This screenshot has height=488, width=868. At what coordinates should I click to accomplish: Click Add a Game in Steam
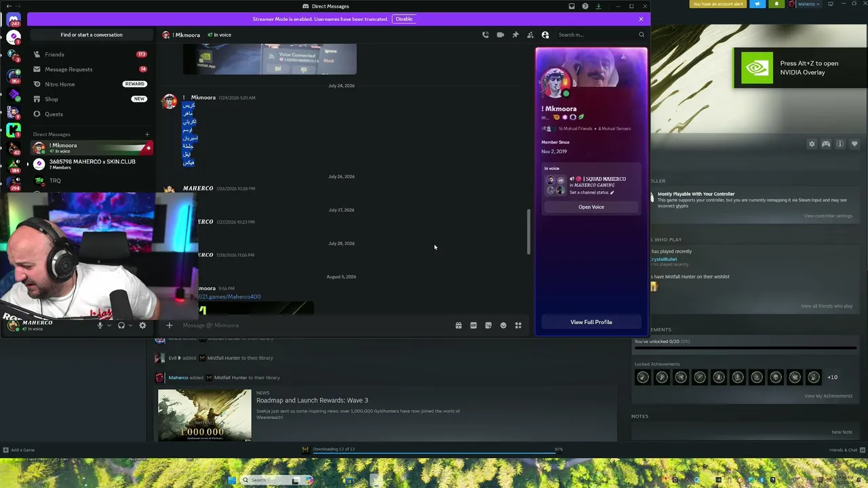[x=18, y=450]
